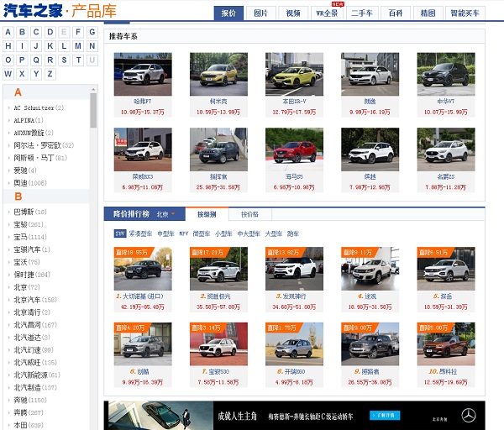View the 指挥官 car photo
Viewport: 504px width, 430px height.
tap(218, 149)
